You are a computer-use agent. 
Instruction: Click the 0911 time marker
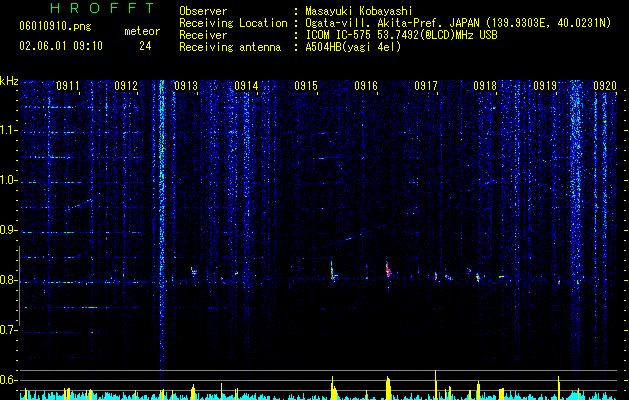click(68, 85)
